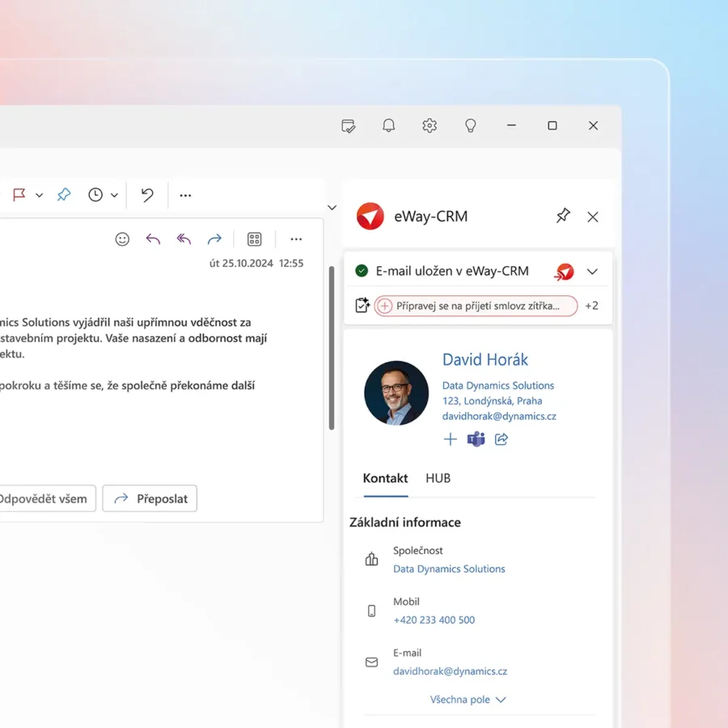Click the envelope icon beside E-mail
728x728 pixels.
coord(371,662)
